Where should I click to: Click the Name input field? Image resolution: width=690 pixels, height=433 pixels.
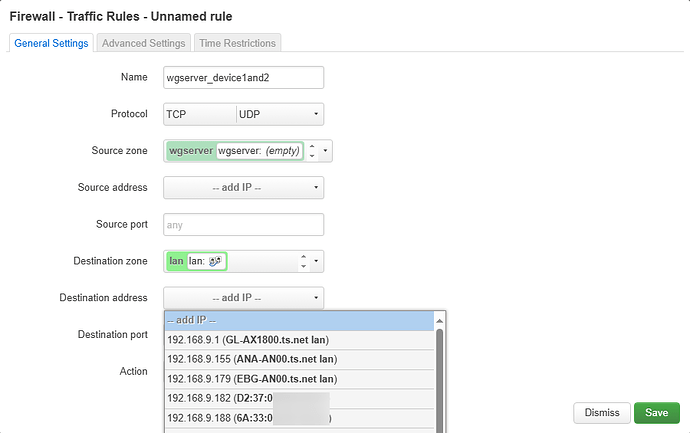(243, 77)
